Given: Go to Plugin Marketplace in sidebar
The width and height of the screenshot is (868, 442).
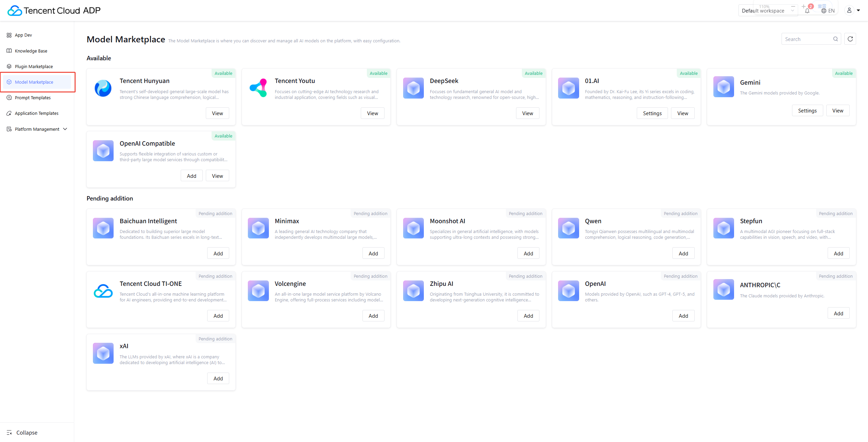Looking at the screenshot, I should pyautogui.click(x=34, y=66).
